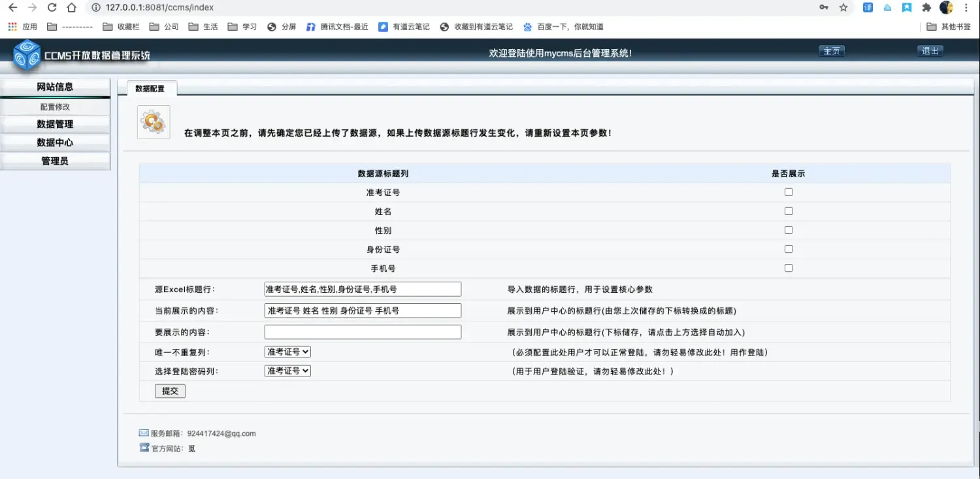This screenshot has width=980, height=479.
Task: Select 配置修改 in the left sidebar menu
Action: 55,107
